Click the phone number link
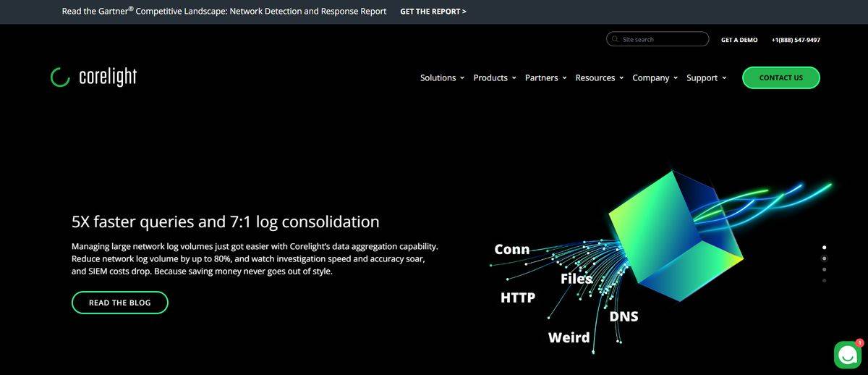The height and width of the screenshot is (375, 868). 796,40
